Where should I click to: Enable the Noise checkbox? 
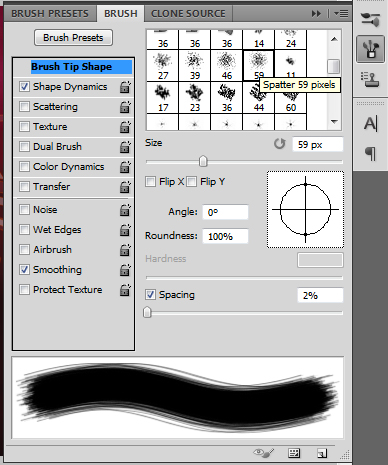tap(24, 210)
